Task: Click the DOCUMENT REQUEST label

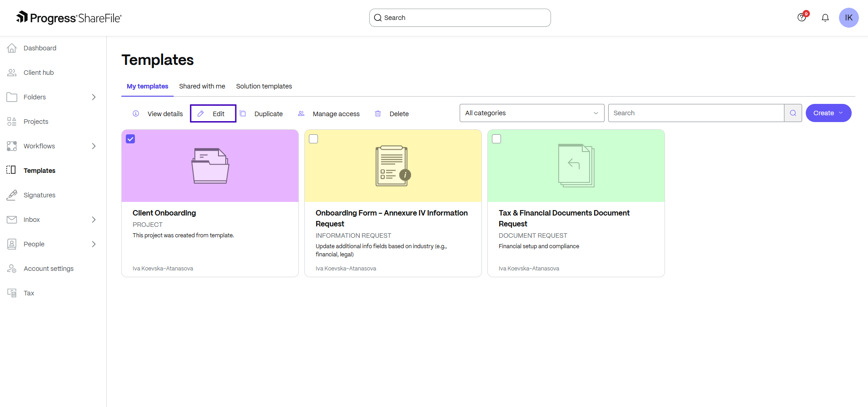Action: click(x=533, y=235)
